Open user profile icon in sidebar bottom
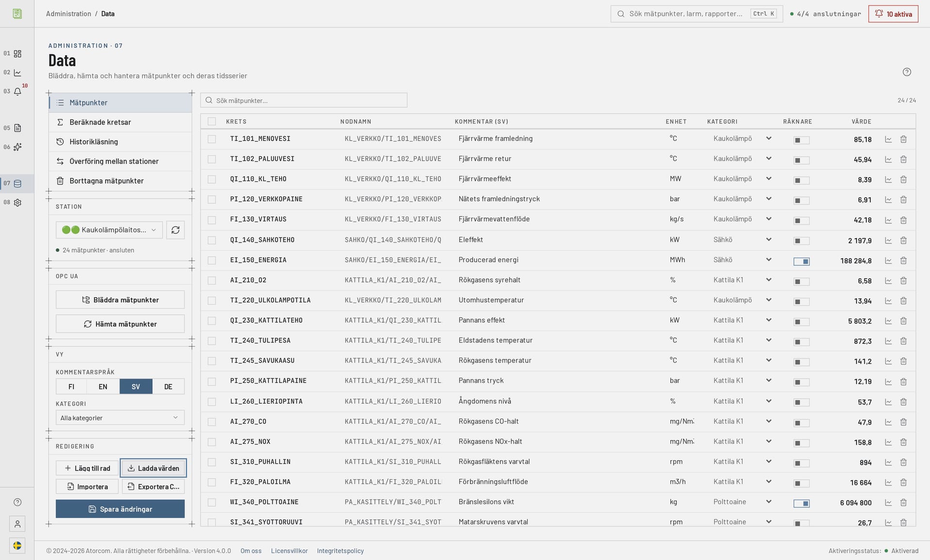 17,524
